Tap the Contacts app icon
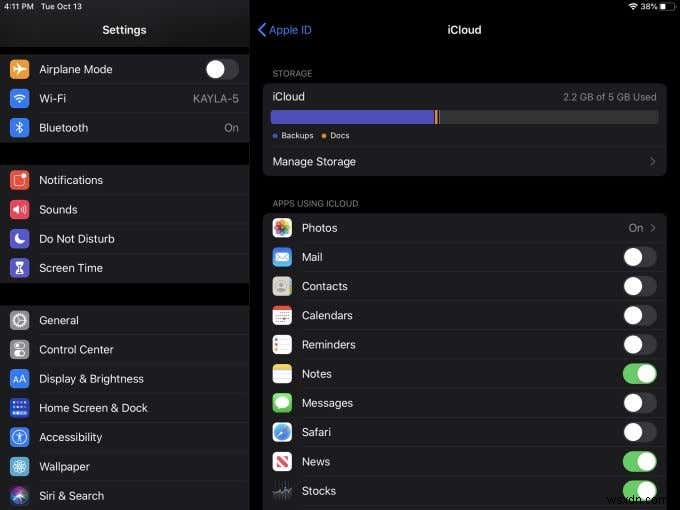 (x=282, y=286)
